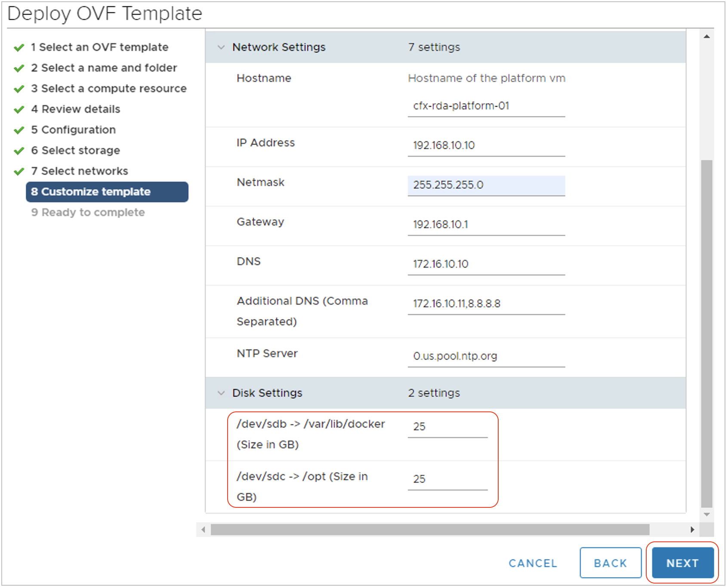Select the Ready to complete step
The width and height of the screenshot is (728, 587).
(88, 212)
